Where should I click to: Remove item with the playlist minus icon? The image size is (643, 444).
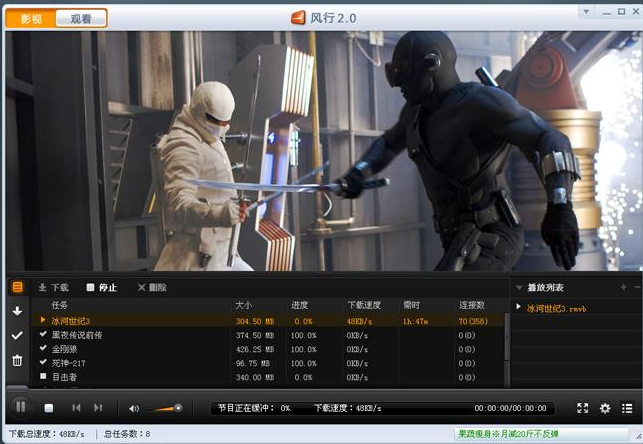tap(638, 287)
